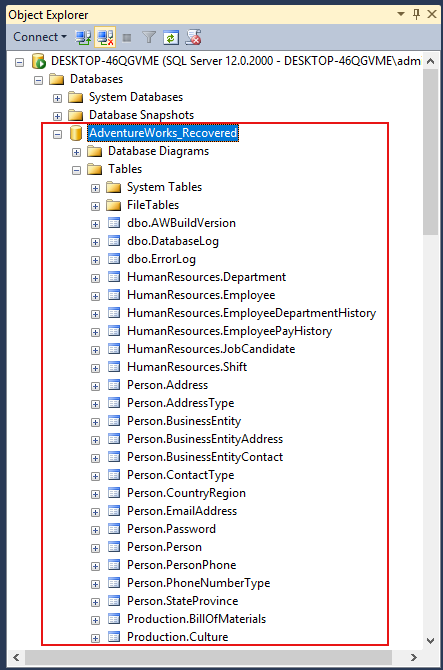The image size is (443, 670).
Task: Expand the Person.Address table
Action: (x=95, y=386)
